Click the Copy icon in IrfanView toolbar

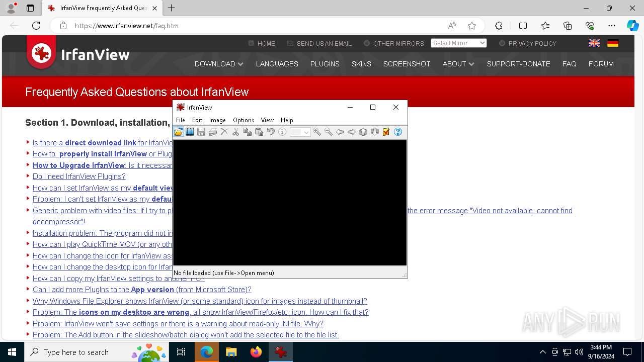(247, 132)
